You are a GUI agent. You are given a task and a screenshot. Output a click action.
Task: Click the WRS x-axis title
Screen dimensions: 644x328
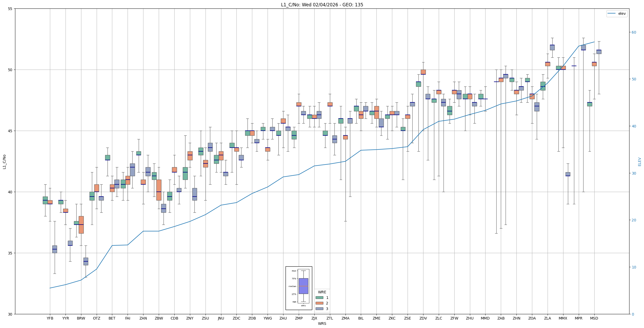322,324
